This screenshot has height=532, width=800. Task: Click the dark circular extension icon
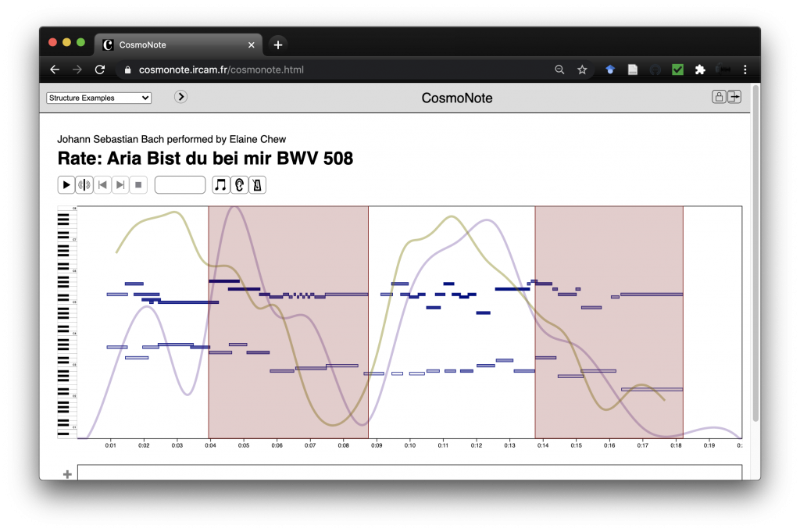(655, 70)
